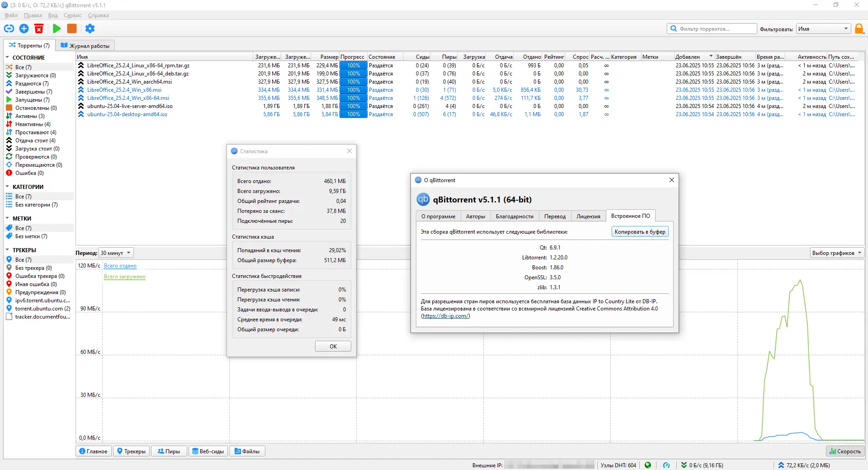Click the orange lock interface icon
Image resolution: width=868 pixels, height=470 pixels.
click(859, 29)
